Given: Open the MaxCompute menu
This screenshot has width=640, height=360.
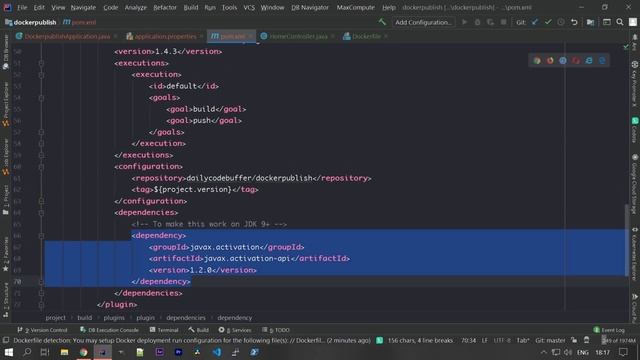Looking at the screenshot, I should pyautogui.click(x=356, y=7).
